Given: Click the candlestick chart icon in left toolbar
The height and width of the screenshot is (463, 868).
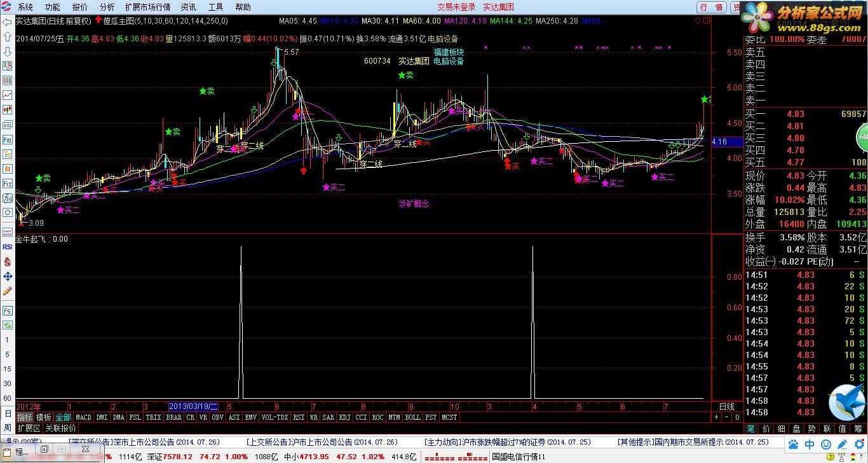Looking at the screenshot, I should tap(8, 110).
